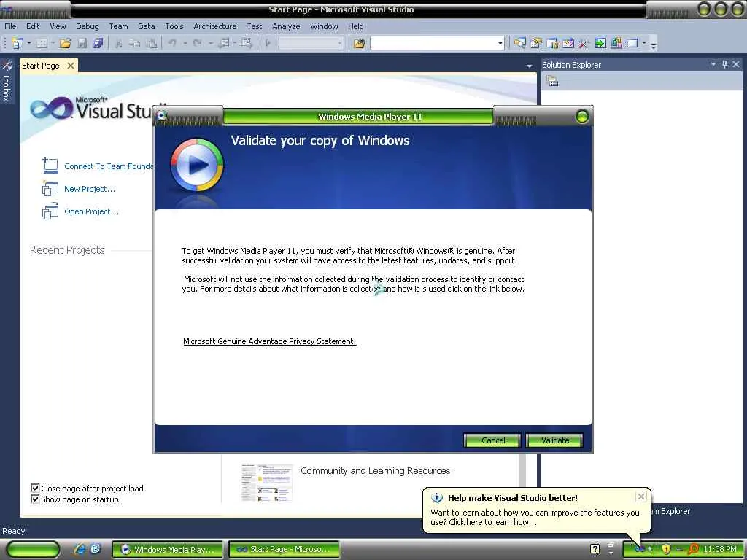Open the File menu

tap(10, 26)
